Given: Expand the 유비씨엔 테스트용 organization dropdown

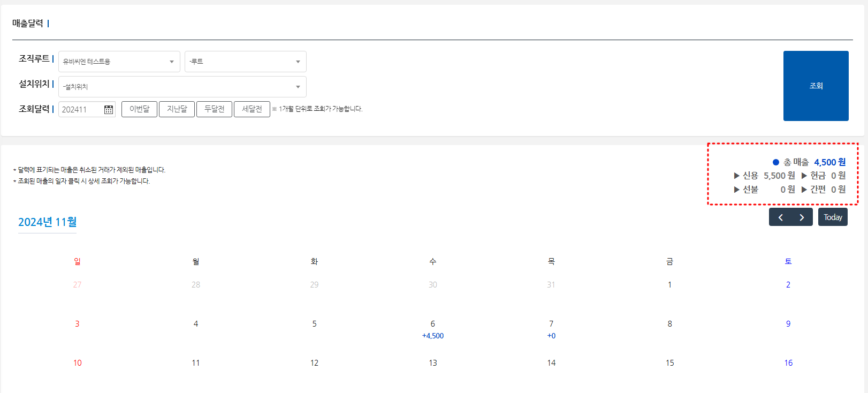Looking at the screenshot, I should point(119,62).
